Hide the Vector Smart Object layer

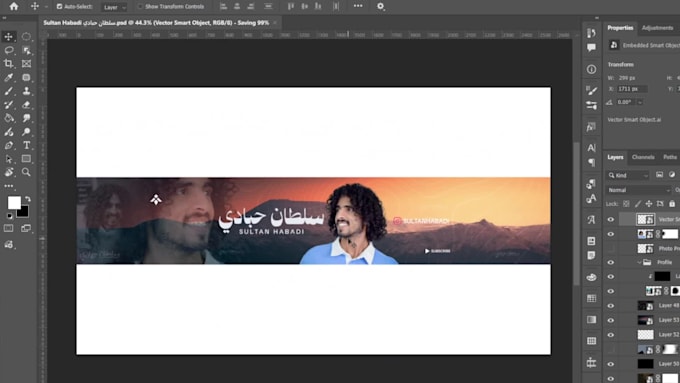coord(611,219)
